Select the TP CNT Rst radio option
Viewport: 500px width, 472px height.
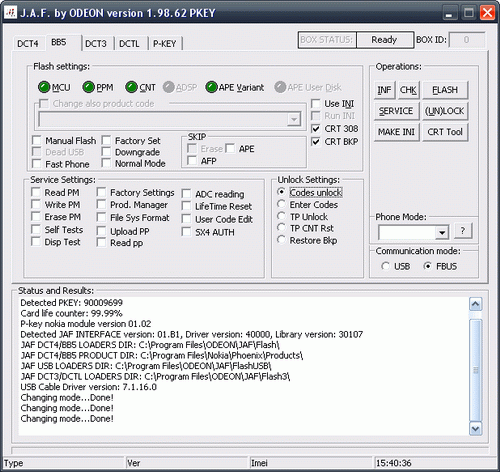281,228
